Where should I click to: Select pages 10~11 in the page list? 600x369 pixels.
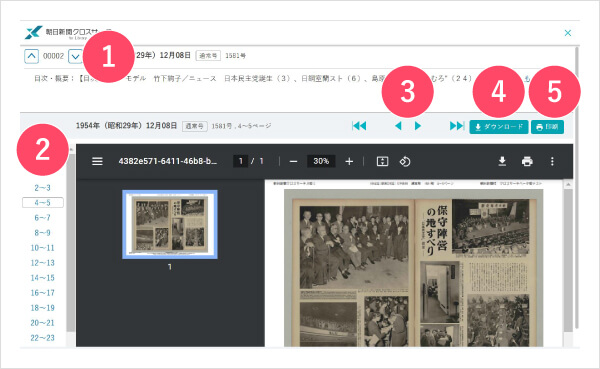tap(42, 248)
